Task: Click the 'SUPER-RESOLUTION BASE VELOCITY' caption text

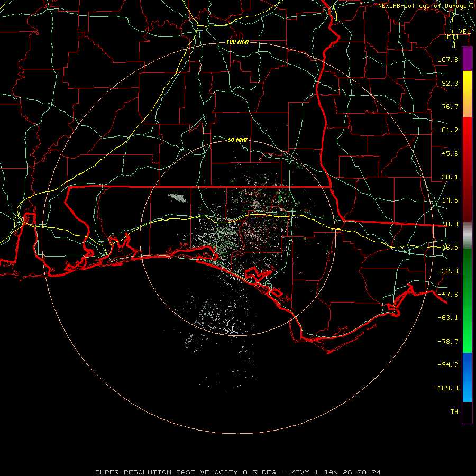Action: 167,472
